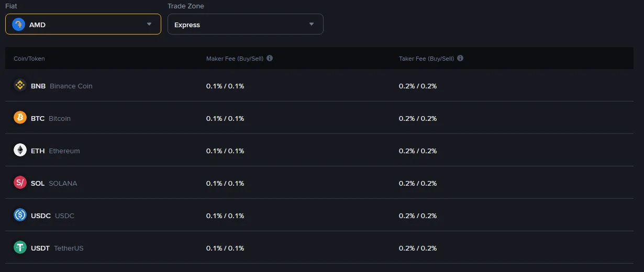Screen dimensions: 644x272
Task: Expand the Fiat selector using its arrow
Action: coord(149,24)
